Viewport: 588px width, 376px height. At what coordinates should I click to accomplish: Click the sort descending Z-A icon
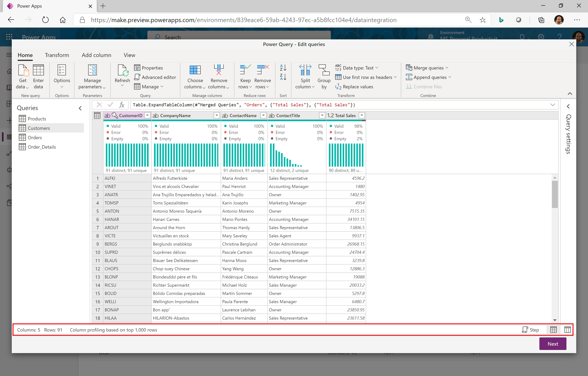click(283, 77)
